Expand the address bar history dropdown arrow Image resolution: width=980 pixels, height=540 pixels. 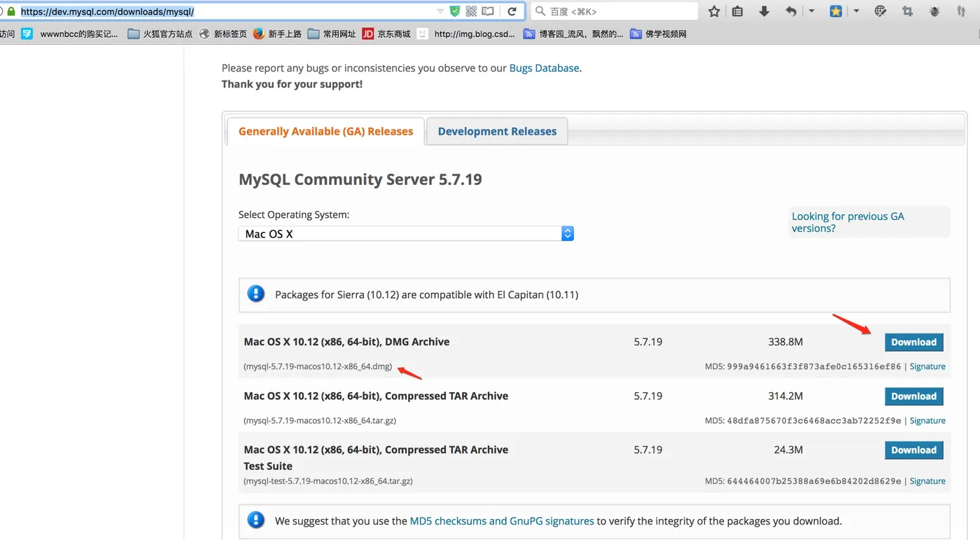pos(440,11)
